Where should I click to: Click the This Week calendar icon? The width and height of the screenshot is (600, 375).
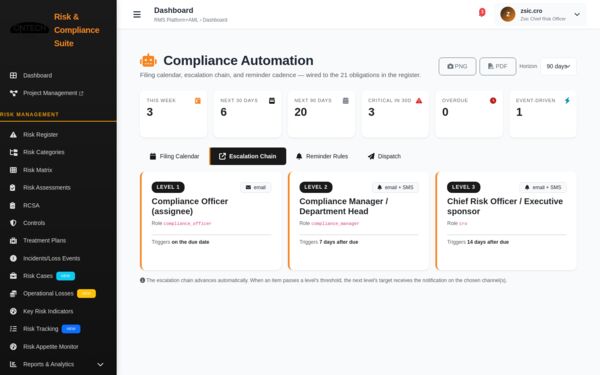pos(197,101)
